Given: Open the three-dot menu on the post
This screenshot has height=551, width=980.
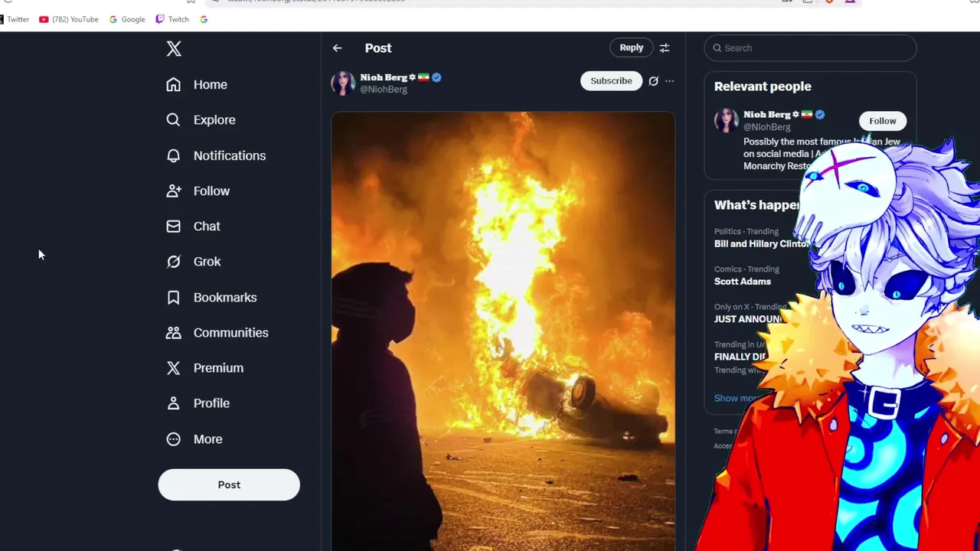Looking at the screenshot, I should pyautogui.click(x=670, y=81).
